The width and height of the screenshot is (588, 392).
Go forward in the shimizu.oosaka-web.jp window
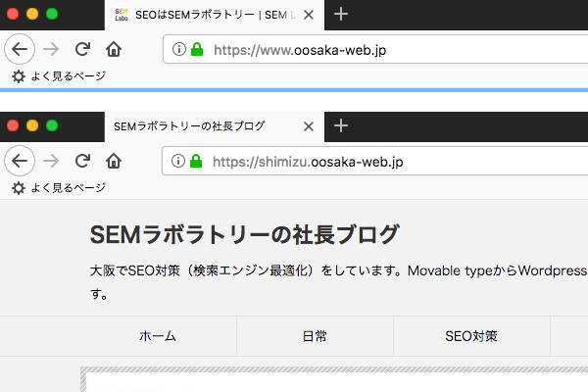pos(51,161)
